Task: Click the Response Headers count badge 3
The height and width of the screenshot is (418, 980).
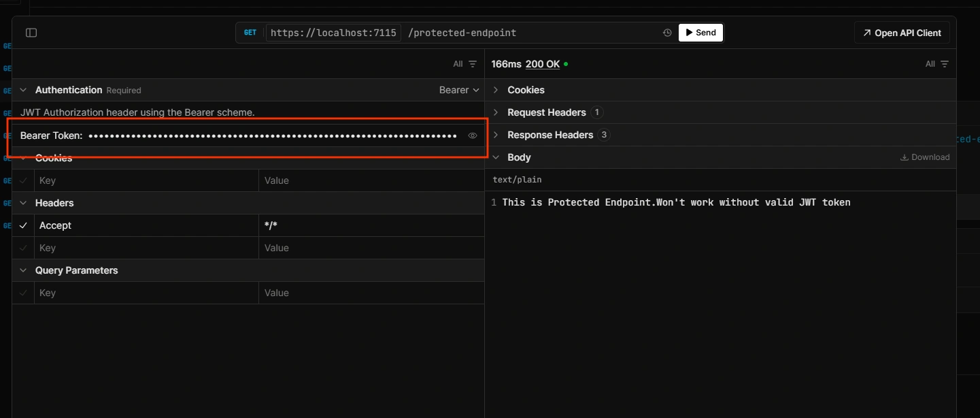Action: [604, 135]
